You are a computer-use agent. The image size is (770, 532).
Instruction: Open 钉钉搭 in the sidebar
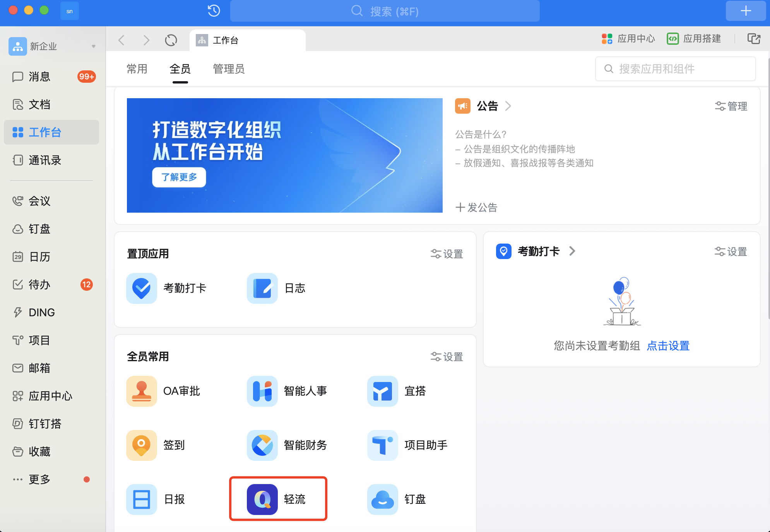point(51,424)
